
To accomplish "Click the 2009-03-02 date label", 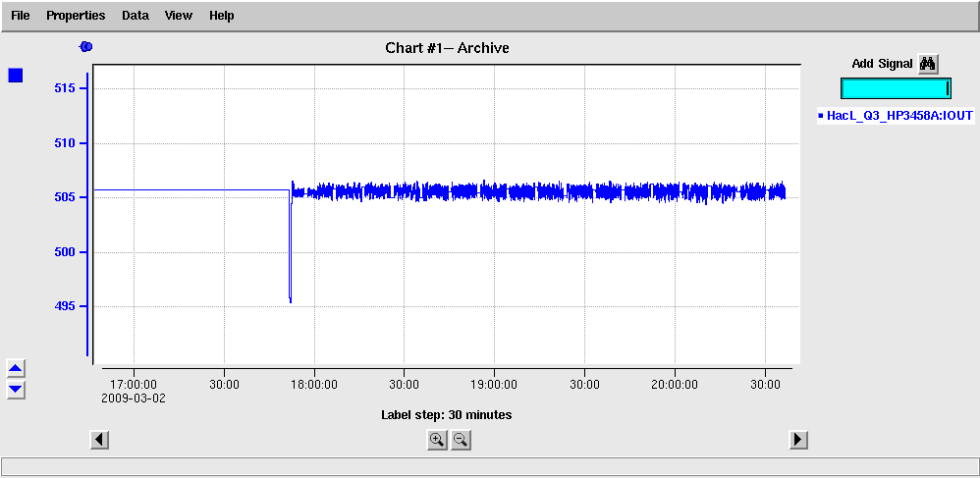I will (134, 398).
